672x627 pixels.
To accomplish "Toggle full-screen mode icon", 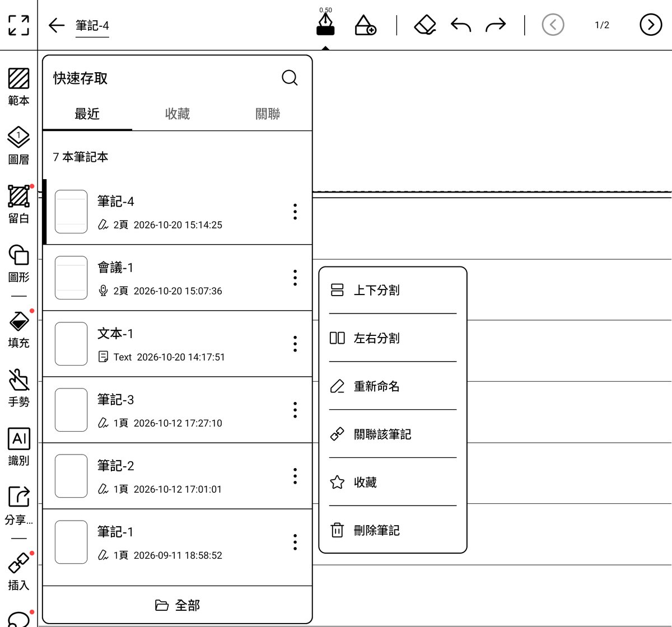I will pos(18,25).
